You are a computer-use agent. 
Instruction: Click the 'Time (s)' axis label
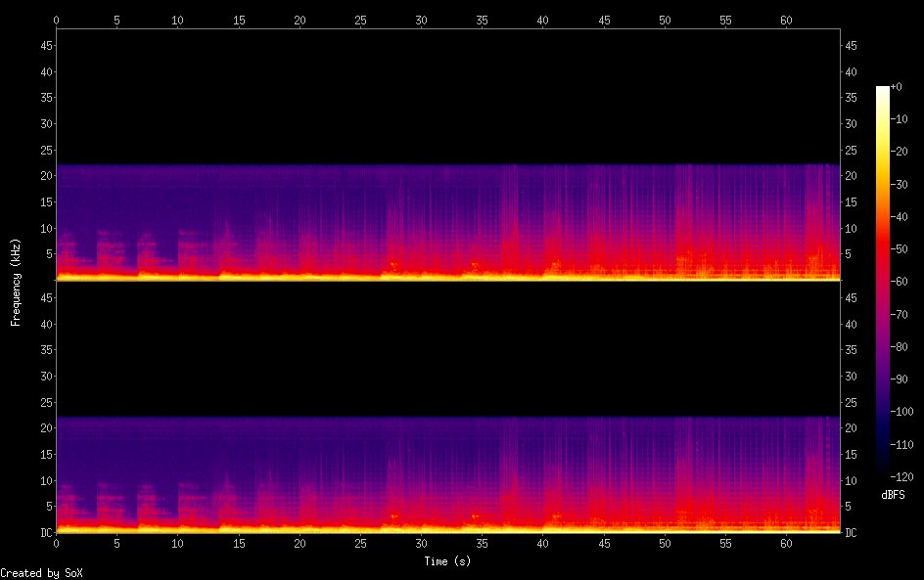point(447,561)
